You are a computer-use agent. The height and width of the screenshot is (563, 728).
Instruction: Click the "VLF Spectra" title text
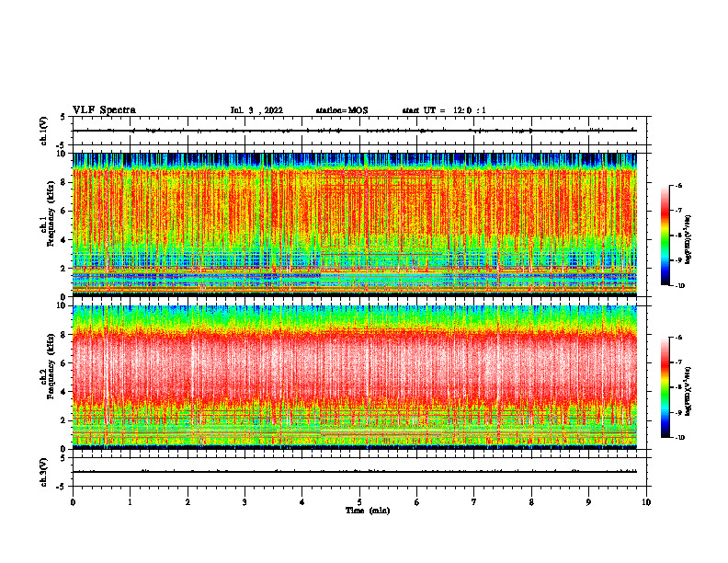(104, 110)
